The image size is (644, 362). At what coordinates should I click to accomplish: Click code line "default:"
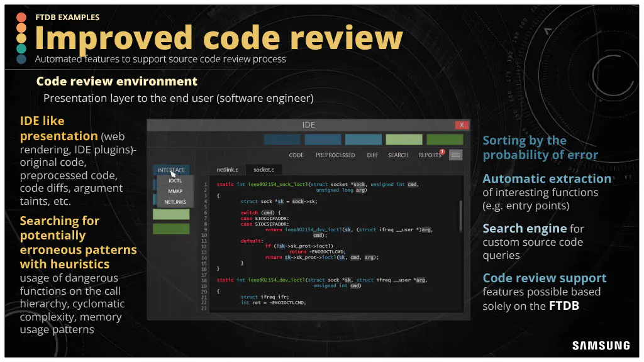(252, 241)
